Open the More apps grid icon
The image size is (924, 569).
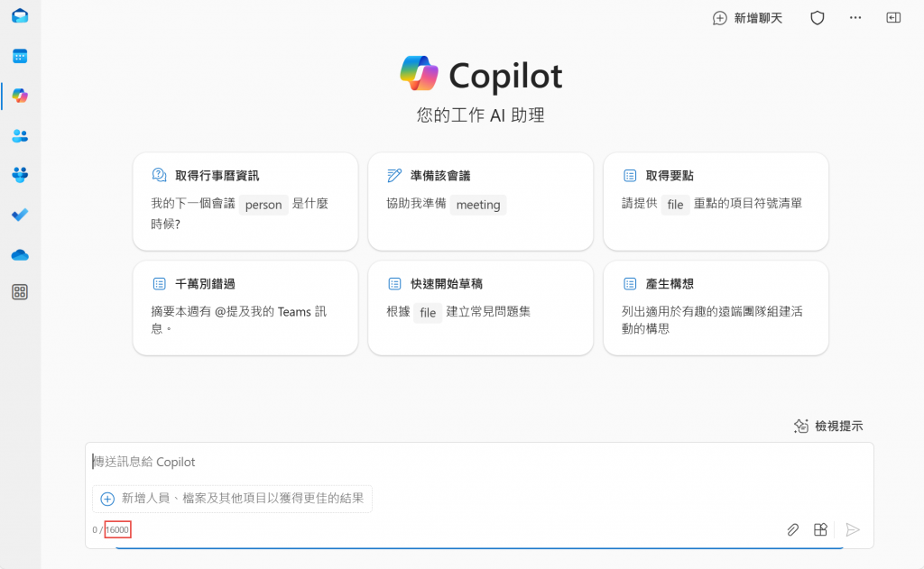(20, 291)
